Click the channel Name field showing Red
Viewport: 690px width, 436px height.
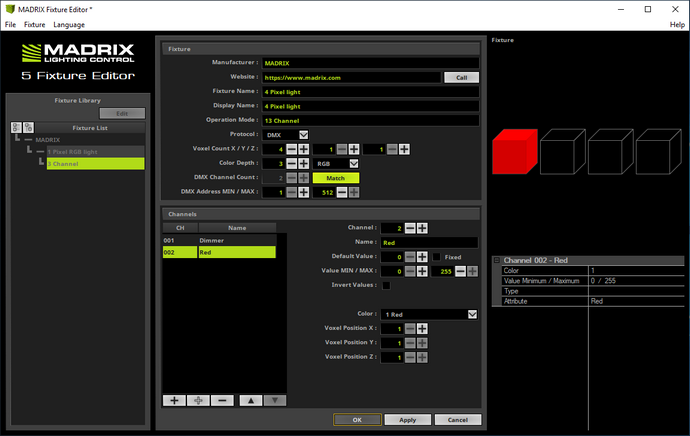[429, 242]
